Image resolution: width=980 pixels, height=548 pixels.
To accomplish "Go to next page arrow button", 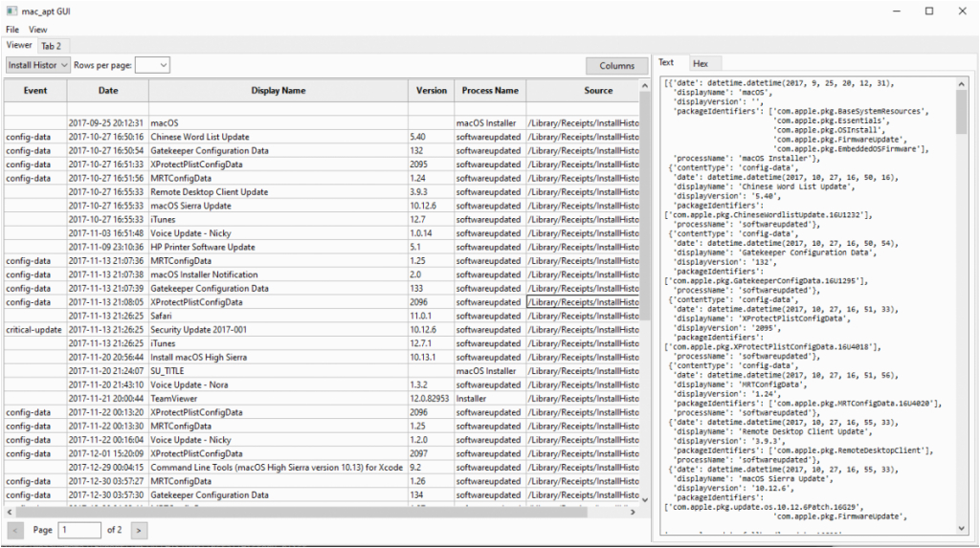I will click(x=140, y=529).
